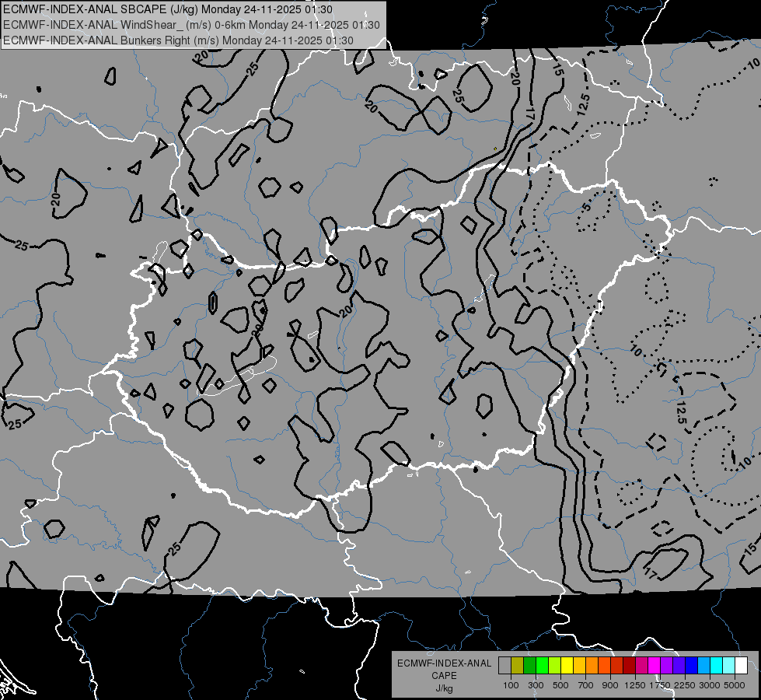Image resolution: width=761 pixels, height=700 pixels.
Task: Click the legend value 5000
Action: (735, 685)
